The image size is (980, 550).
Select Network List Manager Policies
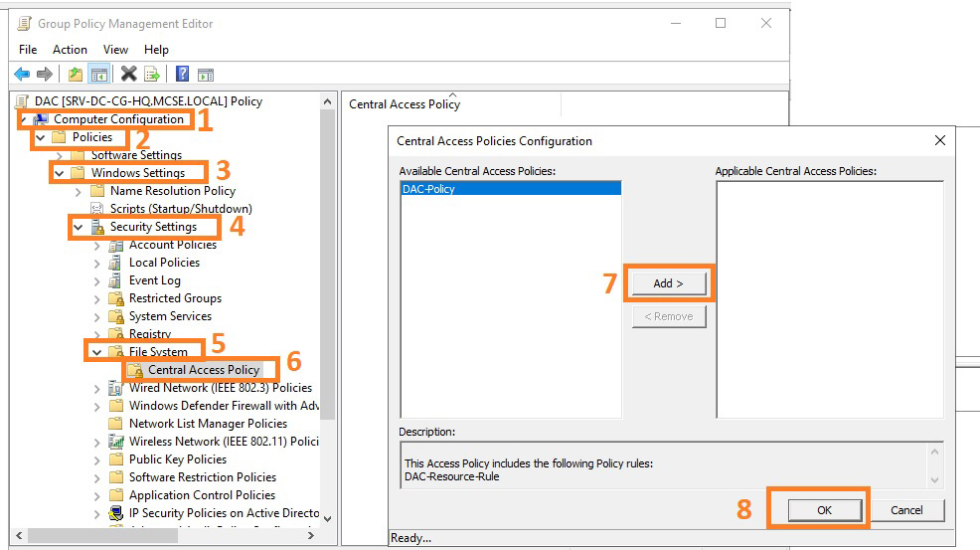(x=208, y=424)
